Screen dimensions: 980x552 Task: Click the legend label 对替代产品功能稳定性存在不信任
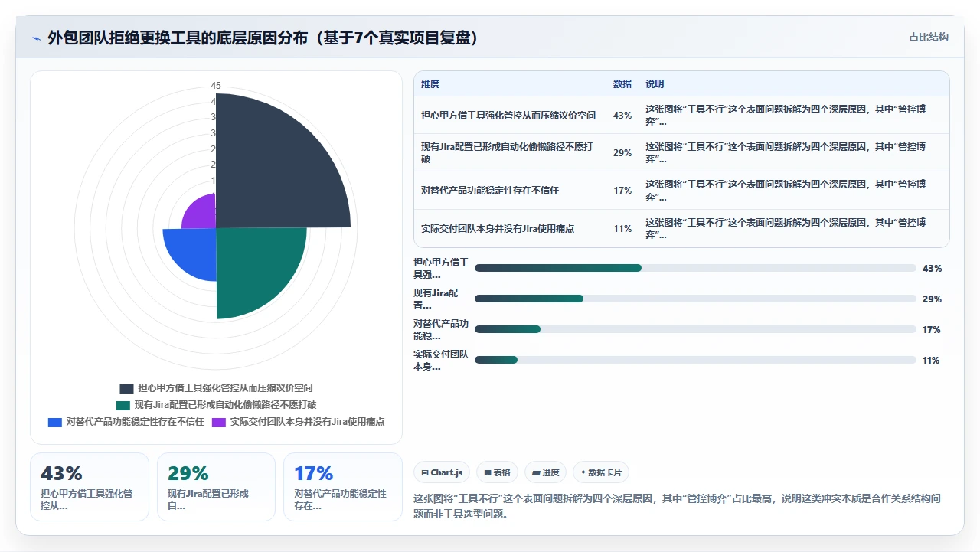135,422
